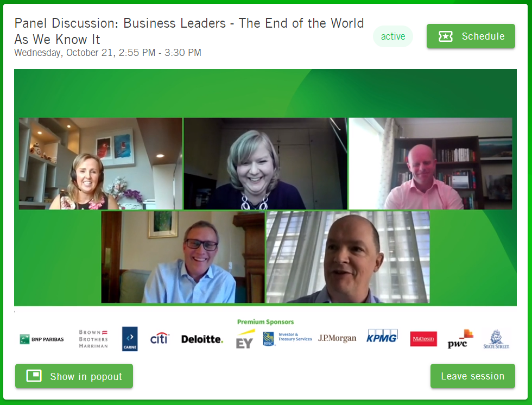The width and height of the screenshot is (532, 405).
Task: Open the BNP Paribas sponsor logo
Action: click(x=42, y=339)
